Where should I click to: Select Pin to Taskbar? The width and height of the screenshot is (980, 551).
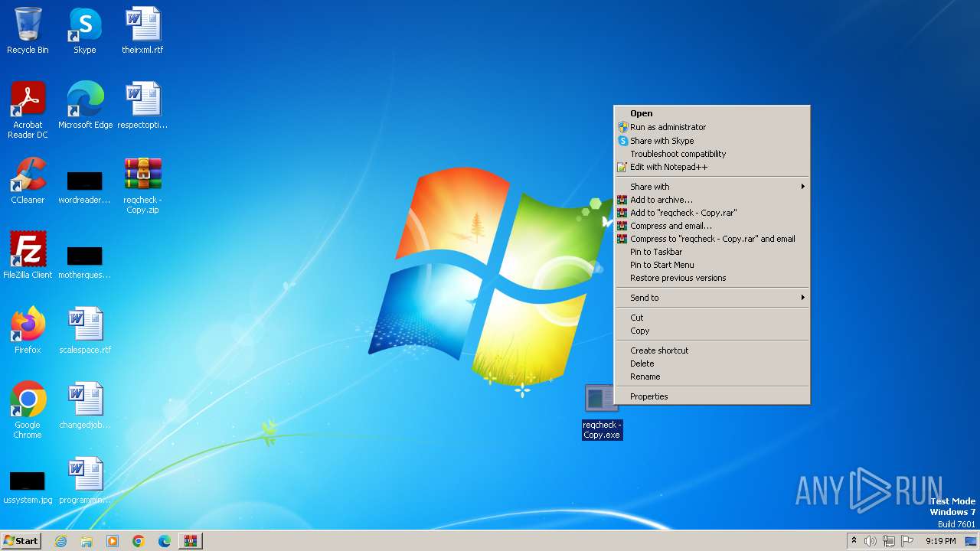712,252
